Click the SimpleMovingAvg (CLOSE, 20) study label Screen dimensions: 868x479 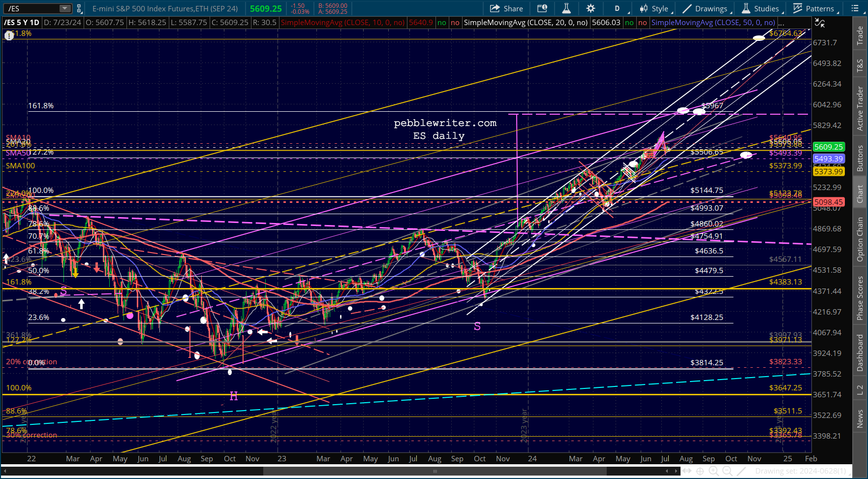point(526,23)
